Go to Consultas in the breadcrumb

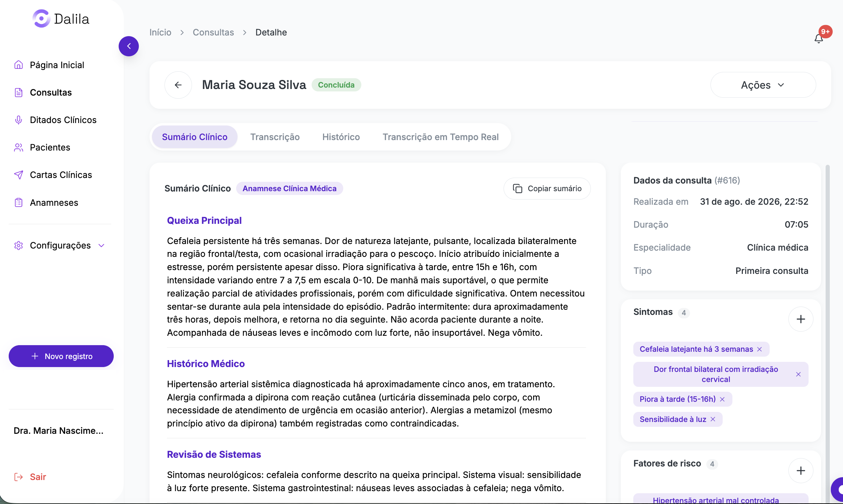[213, 32]
